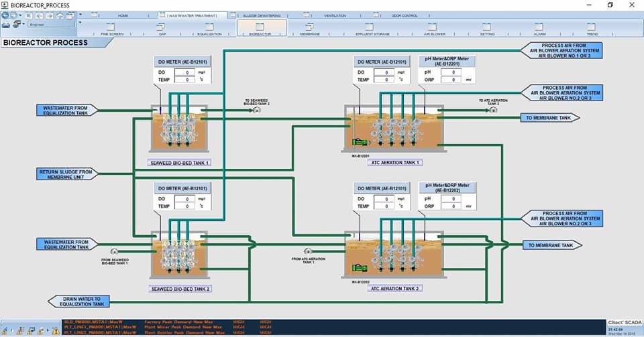Click the Plant Mixer Peak Demand New Max alarm
The height and width of the screenshot is (337, 644).
183,327
